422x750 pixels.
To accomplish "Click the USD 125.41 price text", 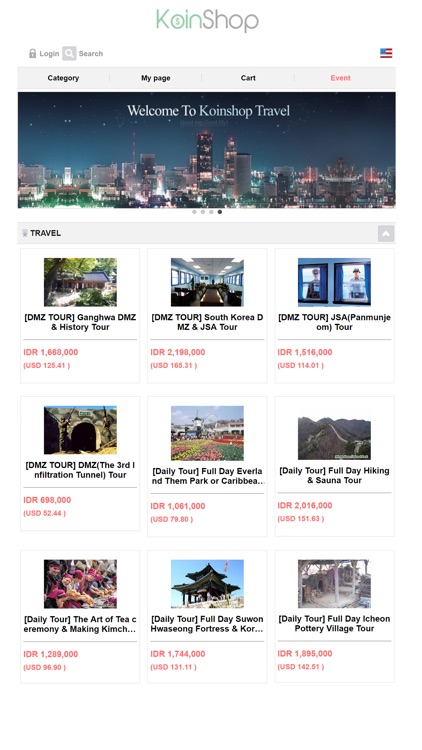I will [x=46, y=365].
